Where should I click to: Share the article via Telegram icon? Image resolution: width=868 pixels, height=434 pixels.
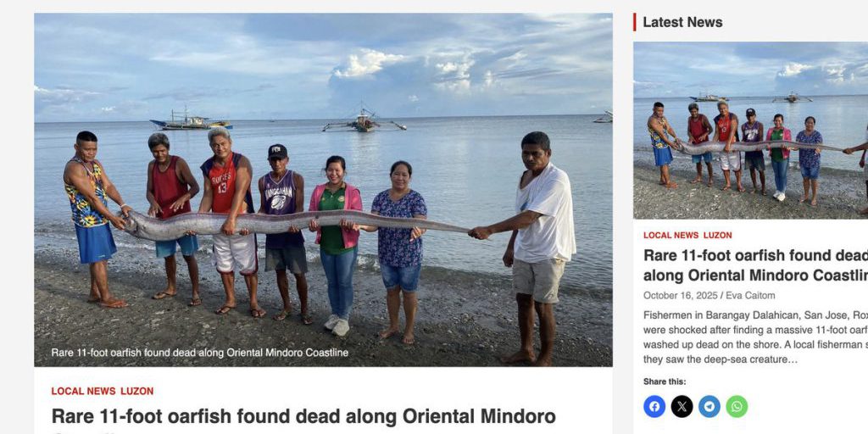click(x=709, y=406)
